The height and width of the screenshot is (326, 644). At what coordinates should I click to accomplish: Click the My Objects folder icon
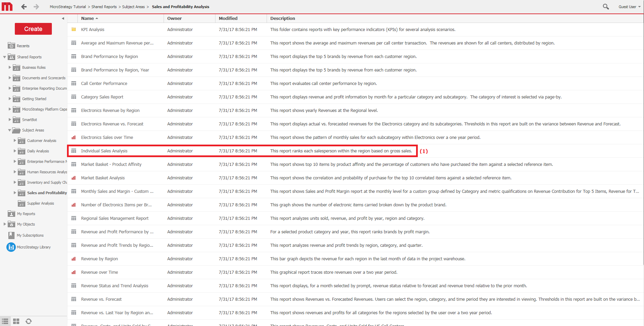(11, 224)
